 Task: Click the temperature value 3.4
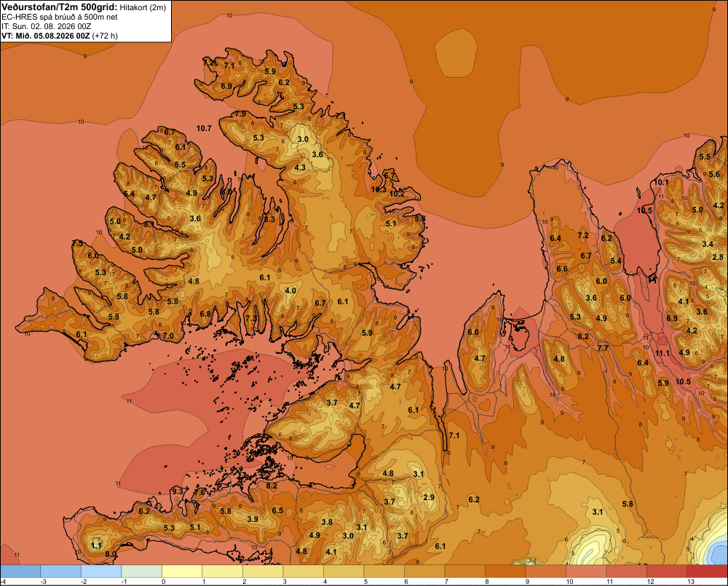click(x=708, y=245)
